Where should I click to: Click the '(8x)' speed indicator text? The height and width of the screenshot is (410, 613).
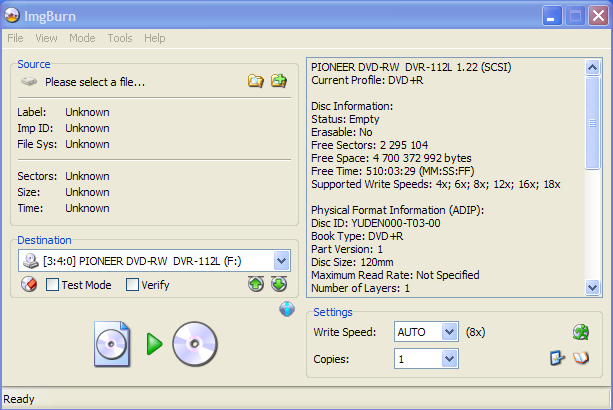(475, 332)
